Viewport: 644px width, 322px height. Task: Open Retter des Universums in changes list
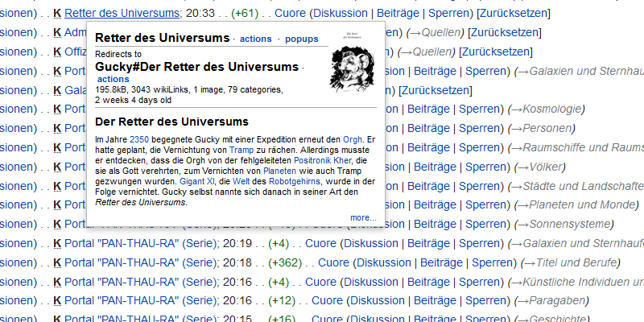tap(122, 14)
